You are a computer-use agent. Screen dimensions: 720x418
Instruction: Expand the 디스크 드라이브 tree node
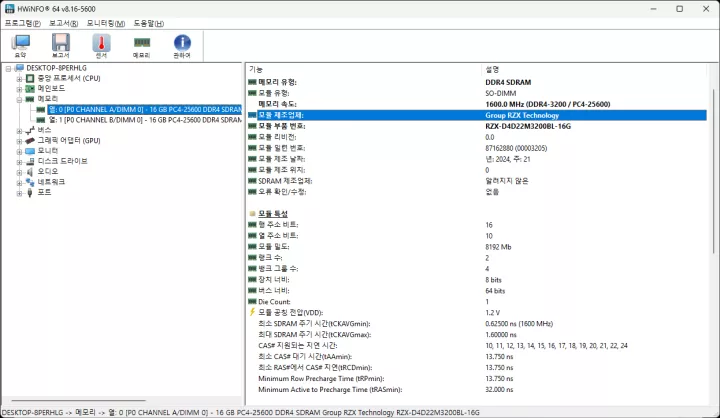[x=19, y=161]
